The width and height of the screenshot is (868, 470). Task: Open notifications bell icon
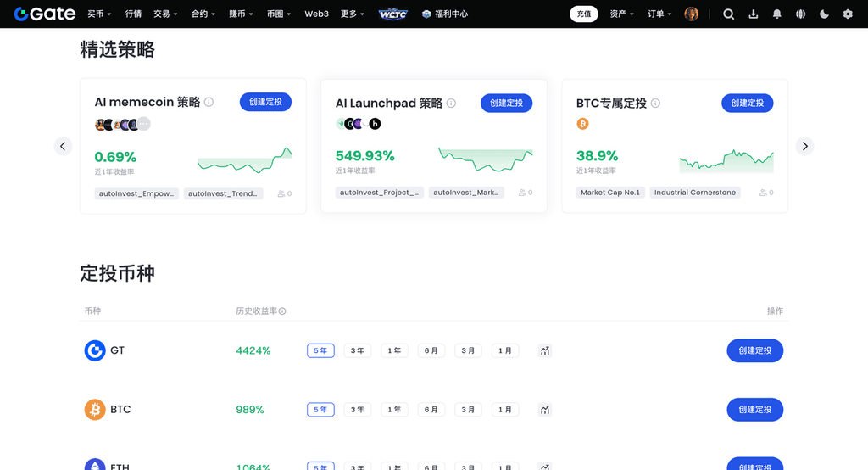click(777, 14)
